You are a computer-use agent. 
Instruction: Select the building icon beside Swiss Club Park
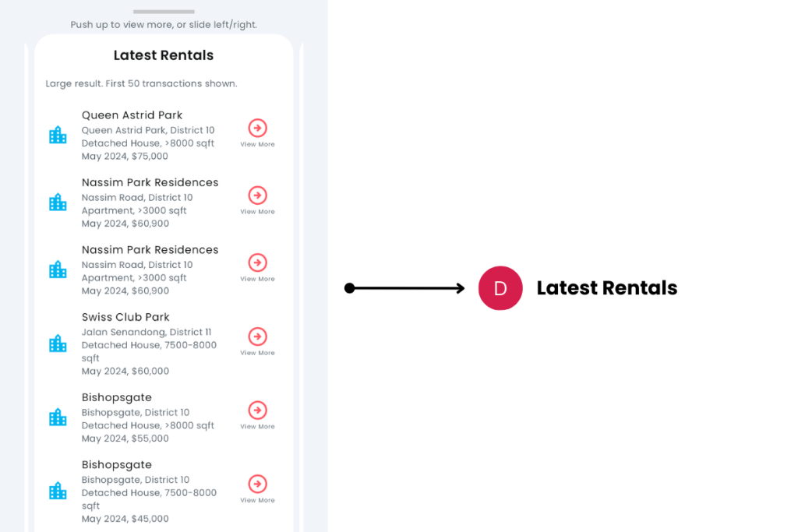(58, 344)
